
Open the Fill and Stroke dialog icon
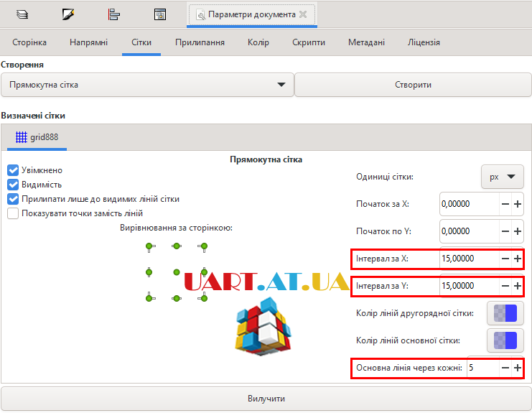[x=68, y=14]
